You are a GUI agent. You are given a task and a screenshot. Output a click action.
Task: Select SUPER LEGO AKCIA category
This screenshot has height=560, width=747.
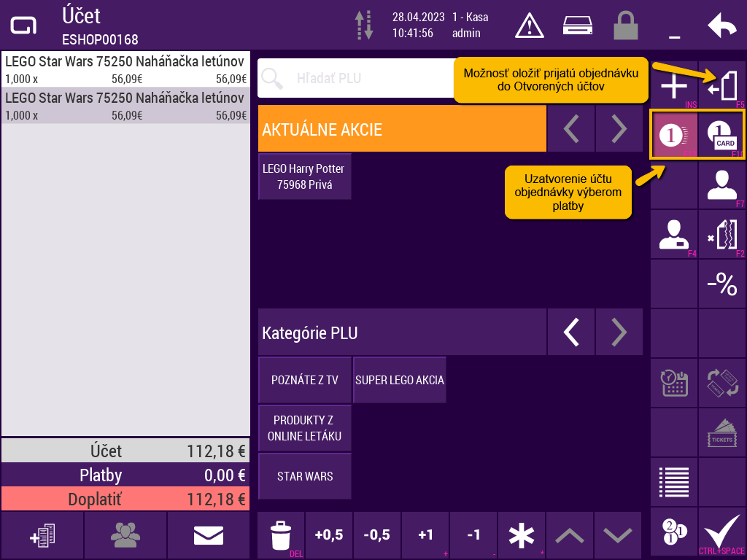(399, 380)
